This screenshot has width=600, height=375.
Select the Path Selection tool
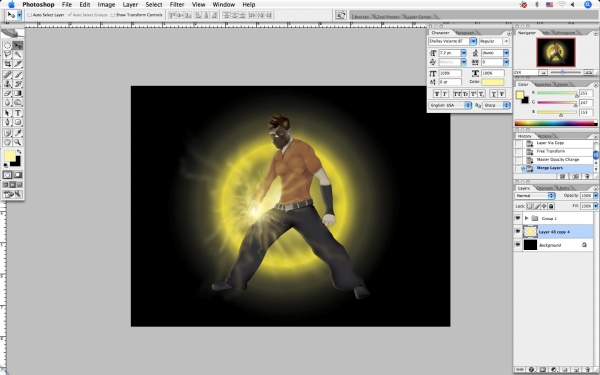tap(7, 113)
